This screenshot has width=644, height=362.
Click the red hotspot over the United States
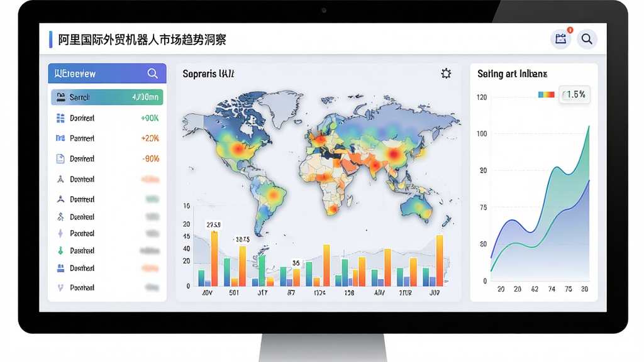point(238,148)
